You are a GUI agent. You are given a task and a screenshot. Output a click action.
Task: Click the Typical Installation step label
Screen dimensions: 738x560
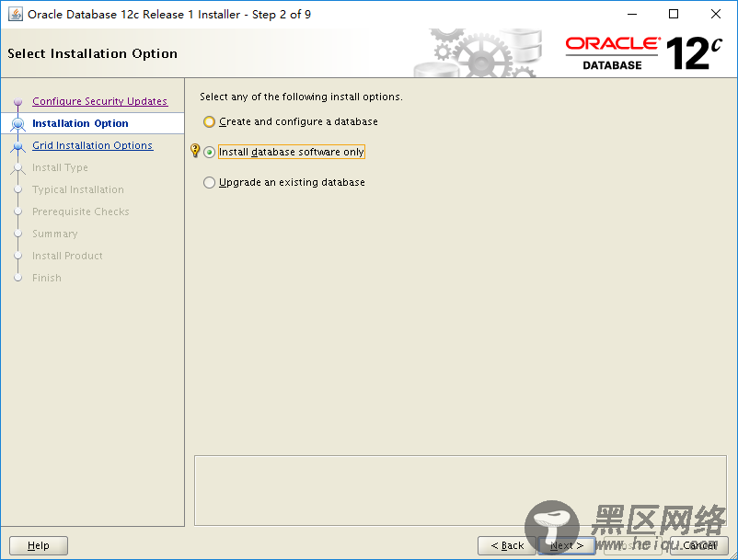pyautogui.click(x=77, y=189)
